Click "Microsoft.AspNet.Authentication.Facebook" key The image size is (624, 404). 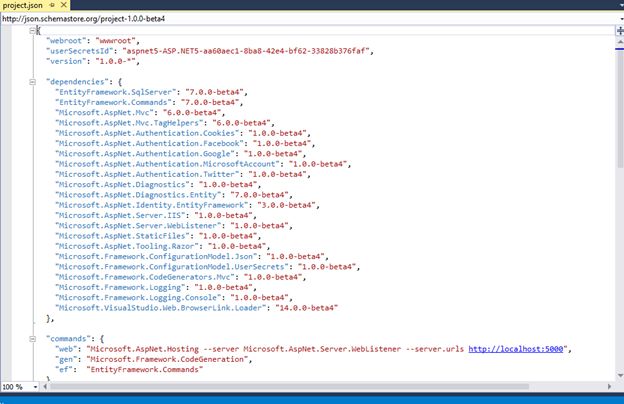point(149,143)
